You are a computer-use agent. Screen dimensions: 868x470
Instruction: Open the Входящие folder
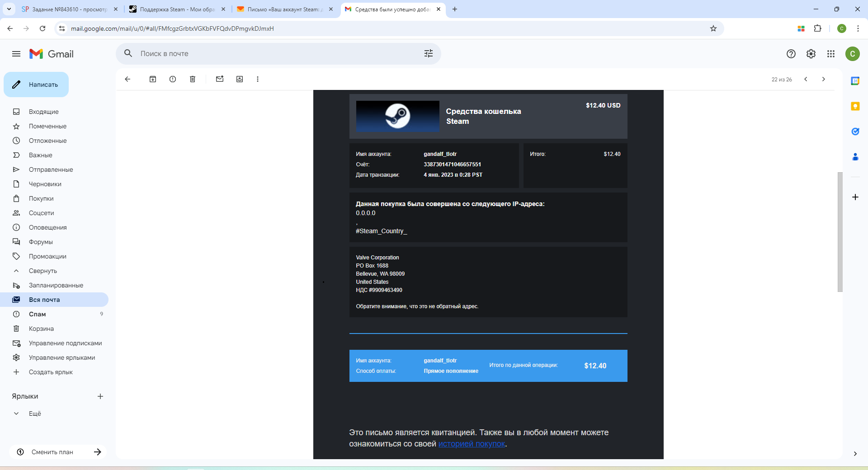54,112
